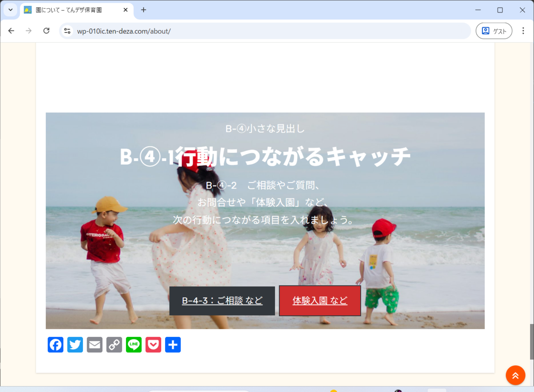Image resolution: width=534 pixels, height=392 pixels.
Task: Copy the page link with chain icon
Action: coord(114,345)
